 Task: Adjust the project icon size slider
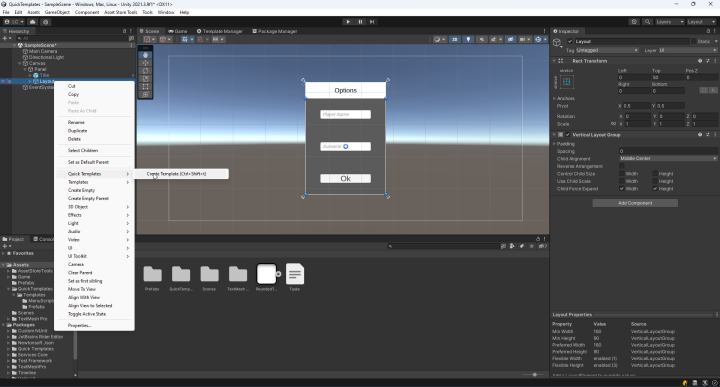(x=534, y=375)
